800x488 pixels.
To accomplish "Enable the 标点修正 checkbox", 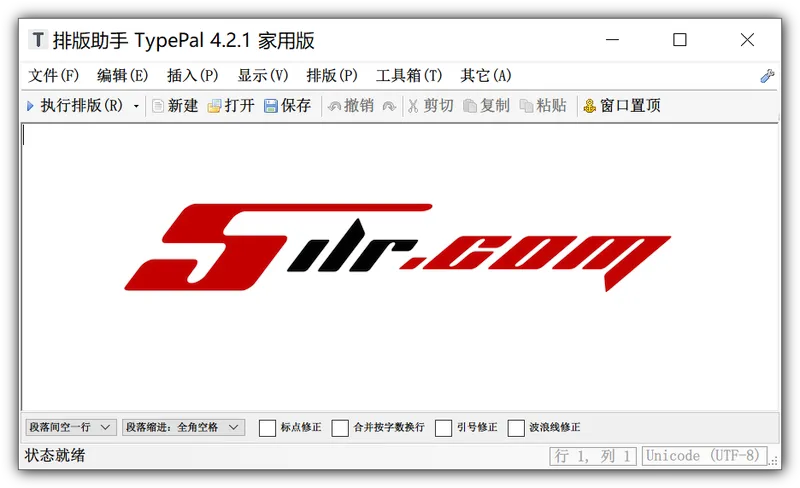I will (267, 428).
